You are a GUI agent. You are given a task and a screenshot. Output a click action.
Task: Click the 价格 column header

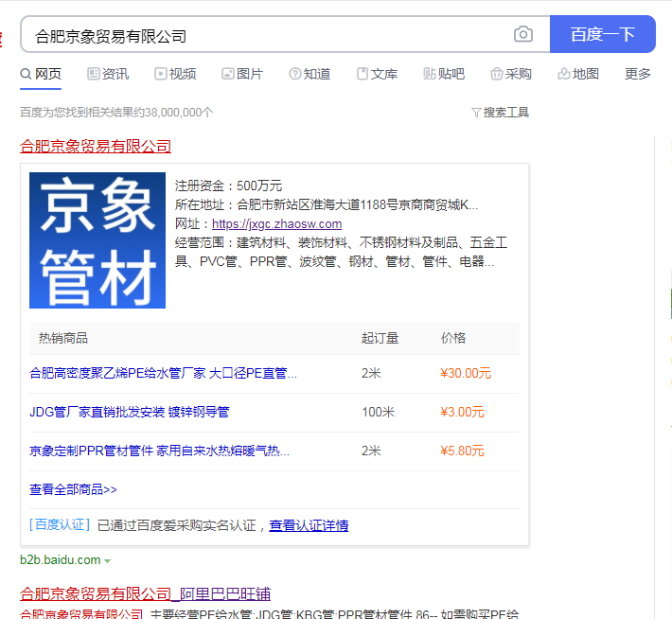453,338
